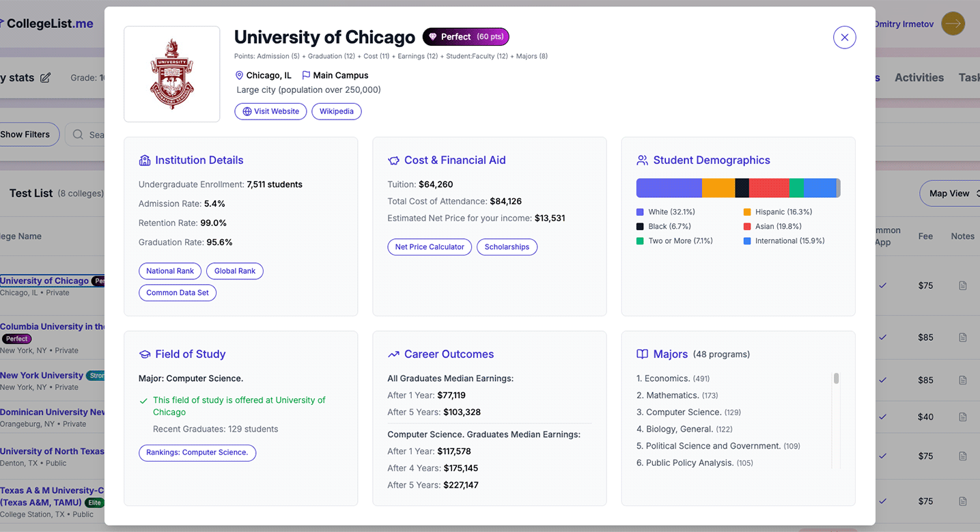The image size is (980, 532).
Task: Click the Cost & Financial Aid piggy bank icon
Action: click(x=393, y=160)
